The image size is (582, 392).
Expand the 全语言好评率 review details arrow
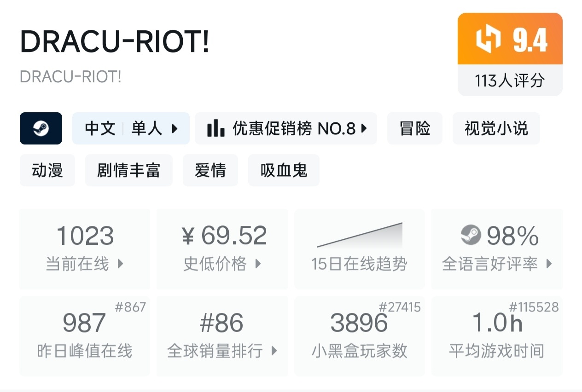point(549,264)
